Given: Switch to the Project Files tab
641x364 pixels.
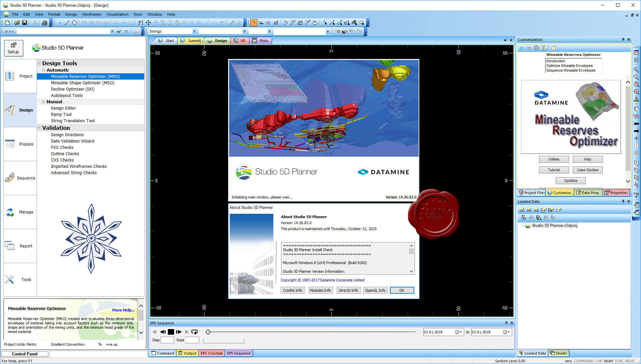Looking at the screenshot, I should tap(531, 193).
